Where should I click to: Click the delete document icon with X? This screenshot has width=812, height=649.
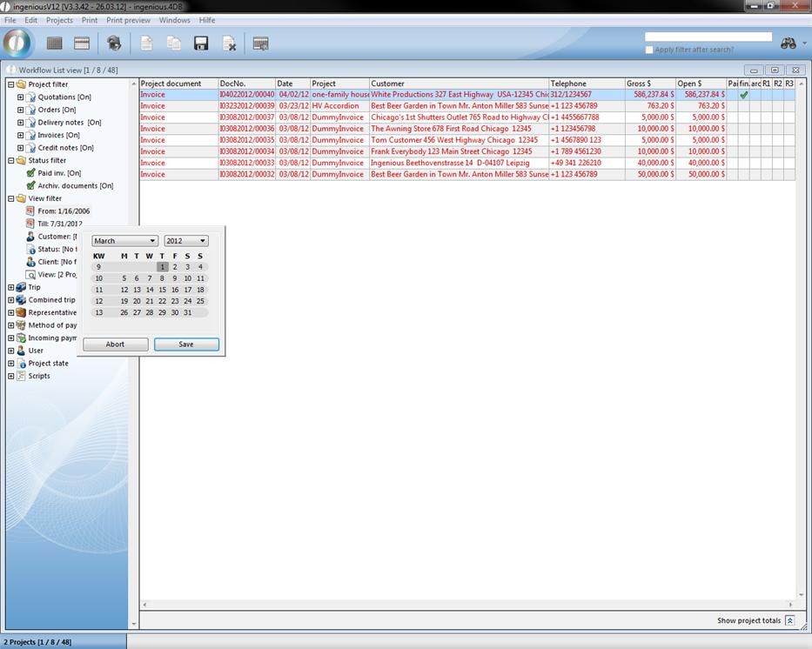click(x=229, y=43)
